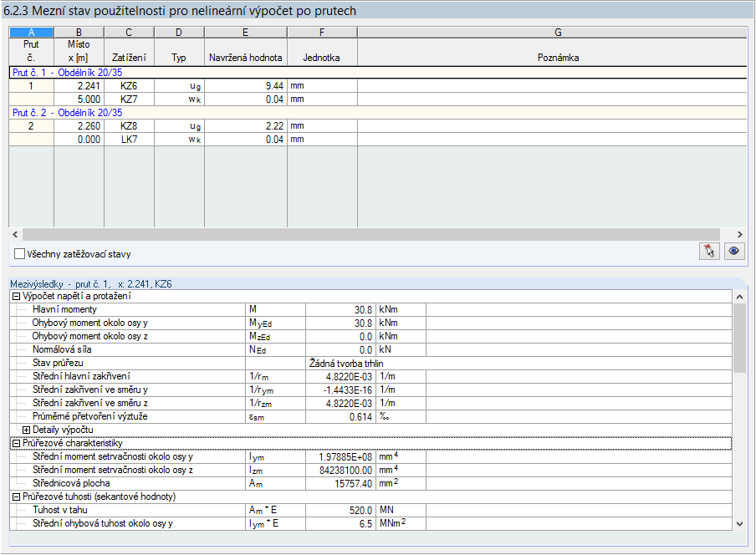756x555 pixels.
Task: Select column B header
Action: click(x=79, y=33)
